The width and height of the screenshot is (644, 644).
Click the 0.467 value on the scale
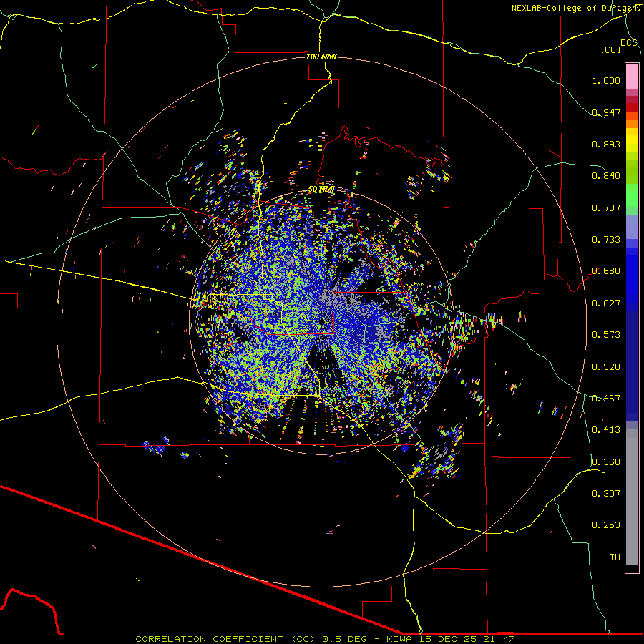[x=606, y=399]
